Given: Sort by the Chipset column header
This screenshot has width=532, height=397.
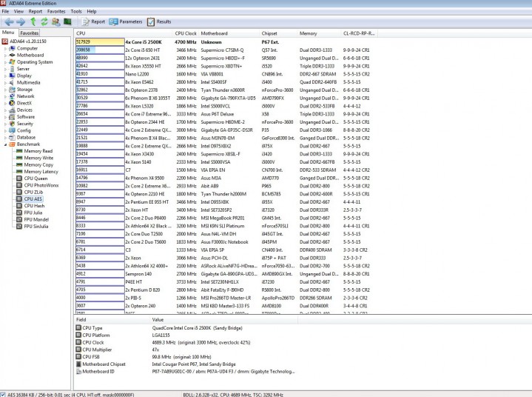Looking at the screenshot, I should (278, 33).
